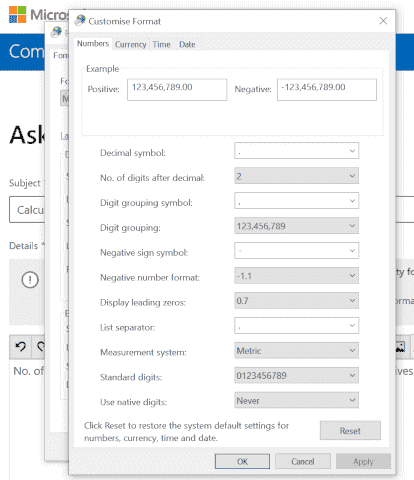The width and height of the screenshot is (414, 480).
Task: Expand the Use native digits dropdown
Action: point(296,400)
